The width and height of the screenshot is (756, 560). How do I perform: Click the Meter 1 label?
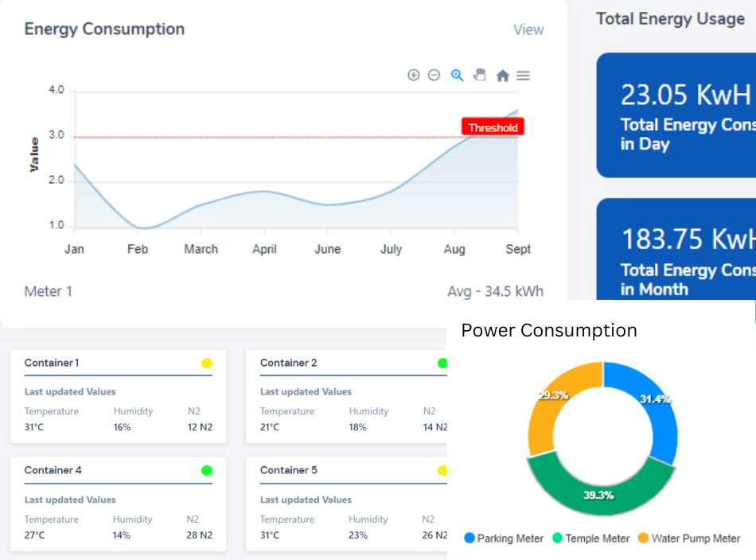[49, 292]
